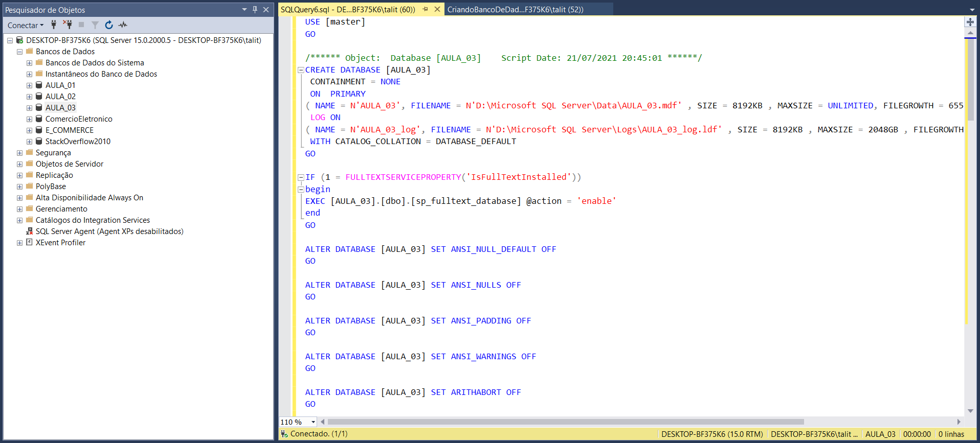Click the scroll right arrow of editor

pos(959,422)
